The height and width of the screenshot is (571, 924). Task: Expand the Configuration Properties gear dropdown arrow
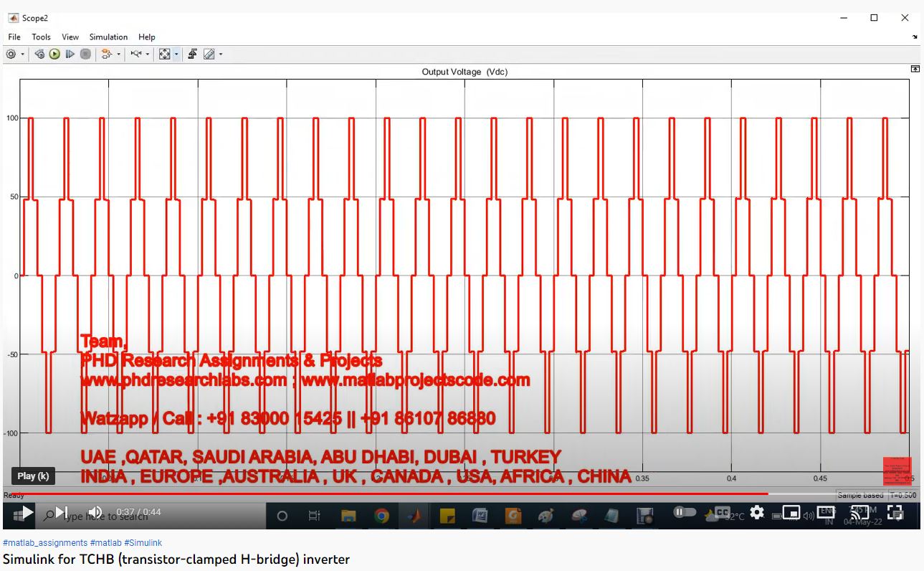[x=22, y=54]
